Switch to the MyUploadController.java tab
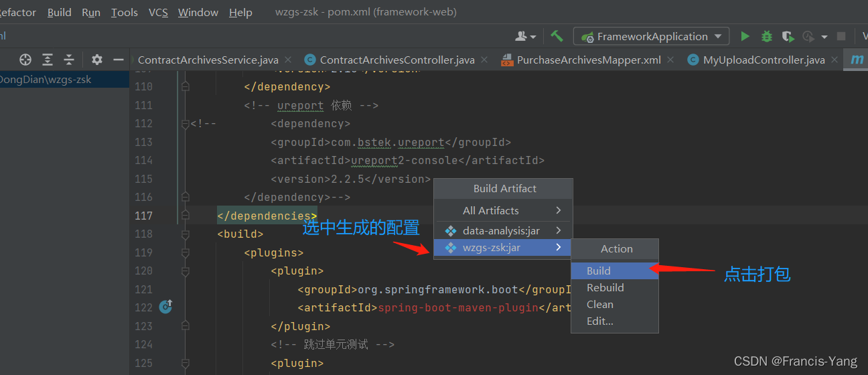Viewport: 868px width, 375px height. [764, 60]
